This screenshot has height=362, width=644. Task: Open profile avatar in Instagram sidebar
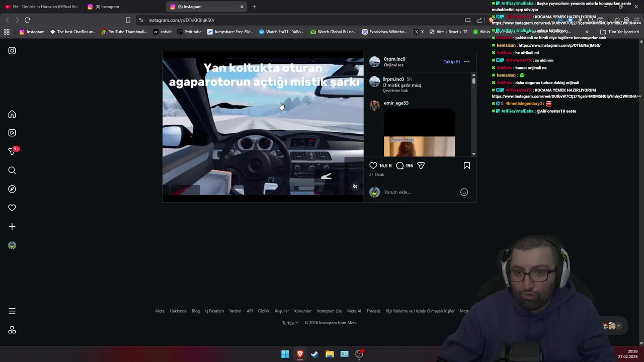pos(12,245)
